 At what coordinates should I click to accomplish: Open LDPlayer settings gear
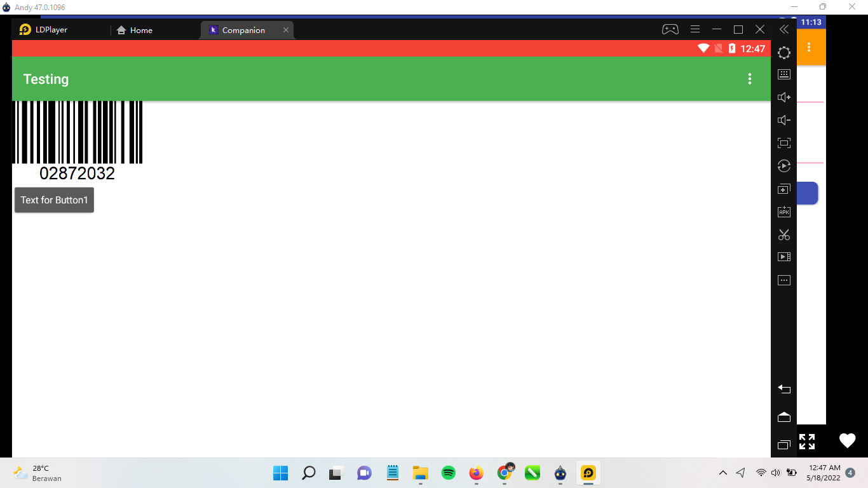(784, 53)
